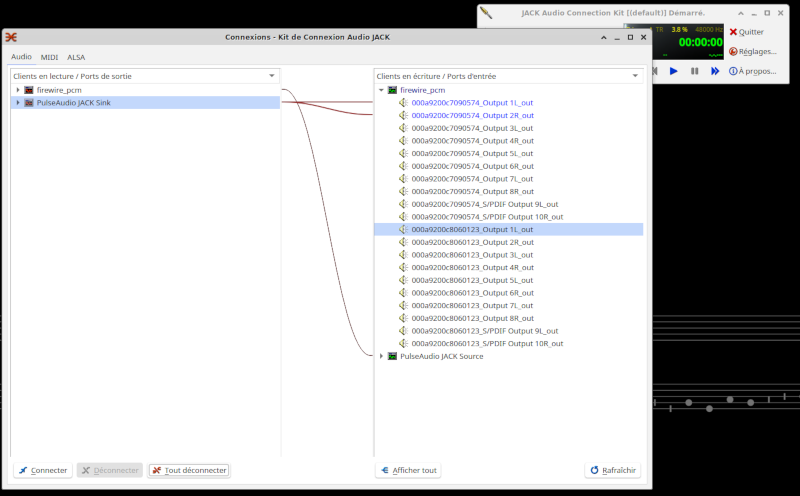Image resolution: width=800 pixels, height=496 pixels.
Task: Select port 000a9200c8060123_Output 5L_out
Action: coord(472,280)
